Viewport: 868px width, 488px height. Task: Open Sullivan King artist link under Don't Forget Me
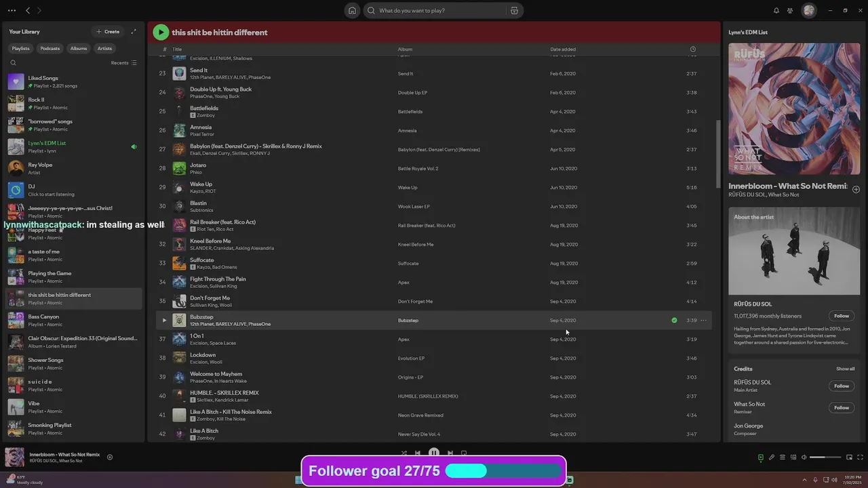coord(202,305)
